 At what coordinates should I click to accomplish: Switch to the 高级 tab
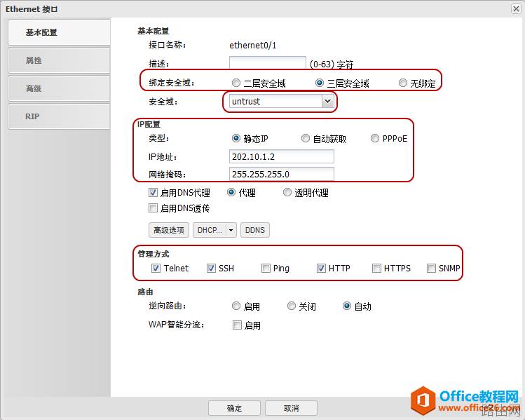click(x=59, y=88)
